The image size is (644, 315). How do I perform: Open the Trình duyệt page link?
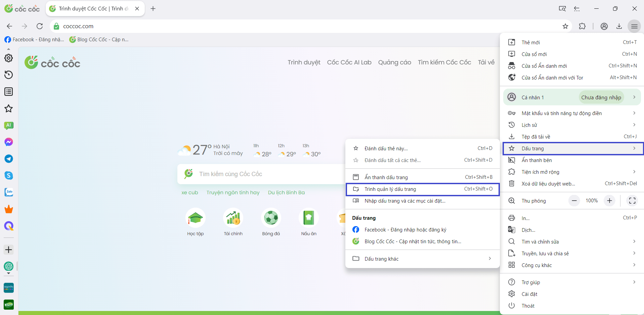click(304, 62)
